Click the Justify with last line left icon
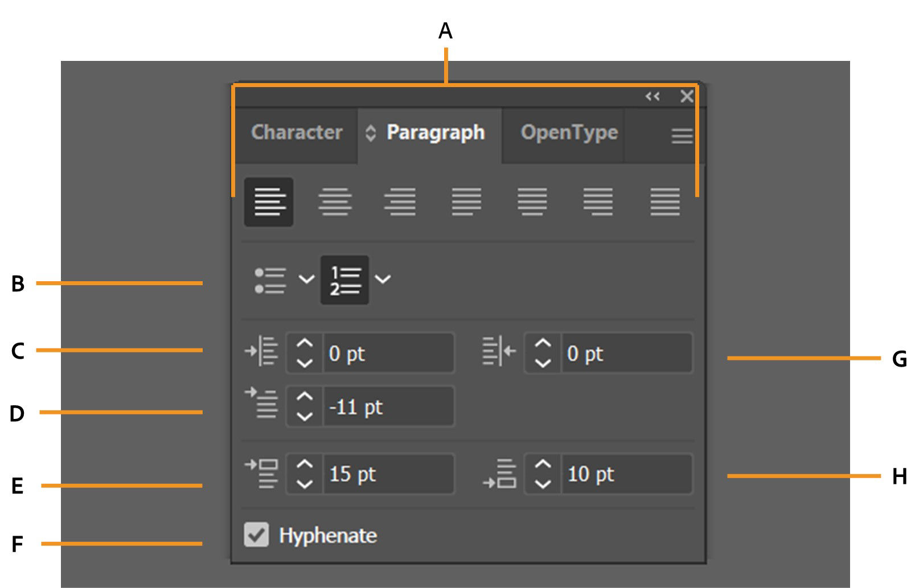911x588 pixels. point(465,202)
